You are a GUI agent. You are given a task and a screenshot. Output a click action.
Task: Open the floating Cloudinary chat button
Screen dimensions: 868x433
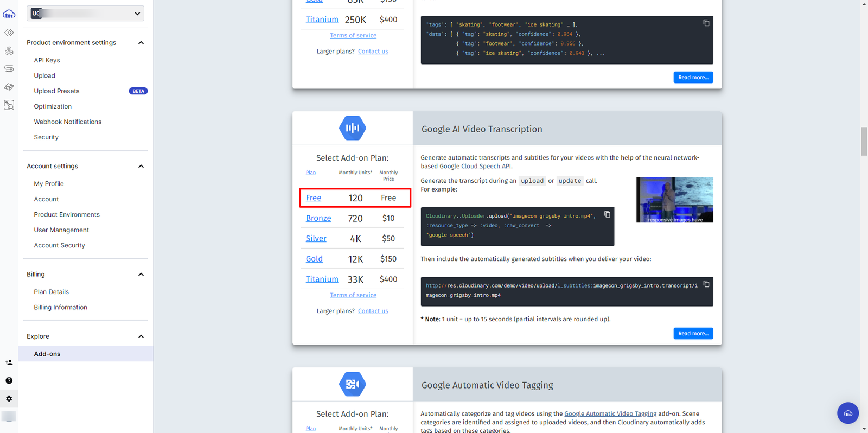pos(848,413)
